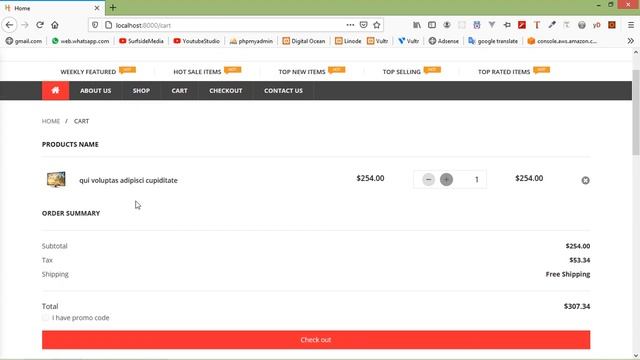Click the red Check out button
Viewport: 640px width, 360px height.
point(316,340)
